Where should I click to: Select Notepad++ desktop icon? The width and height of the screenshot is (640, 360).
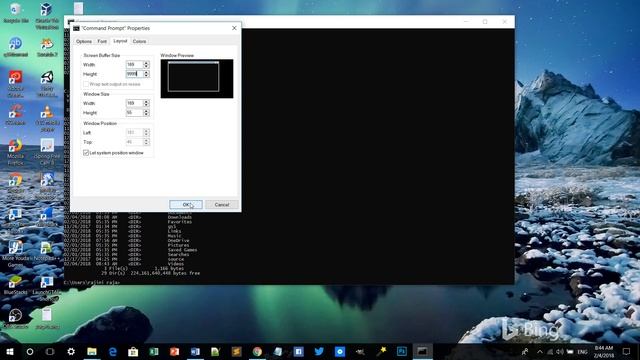47,250
